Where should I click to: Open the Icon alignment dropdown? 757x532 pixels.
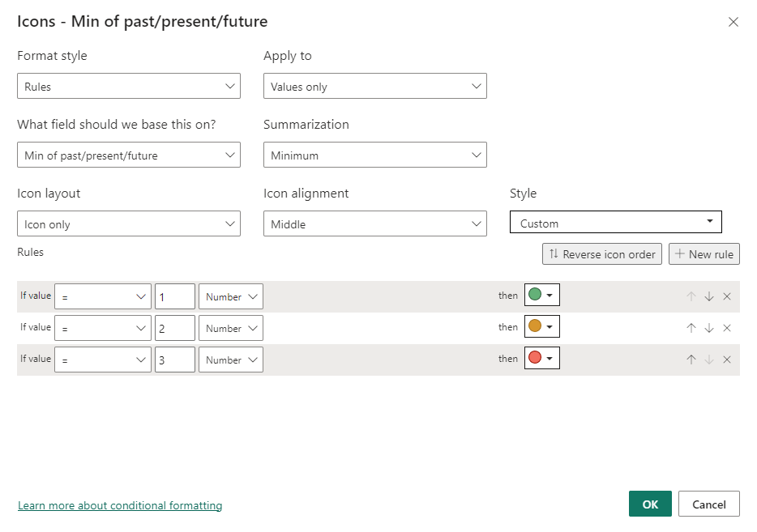pyautogui.click(x=374, y=223)
